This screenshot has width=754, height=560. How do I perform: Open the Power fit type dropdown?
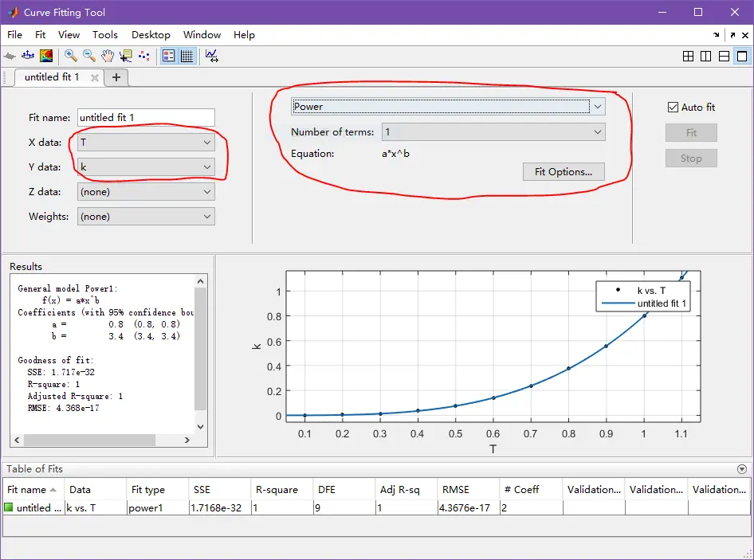448,107
